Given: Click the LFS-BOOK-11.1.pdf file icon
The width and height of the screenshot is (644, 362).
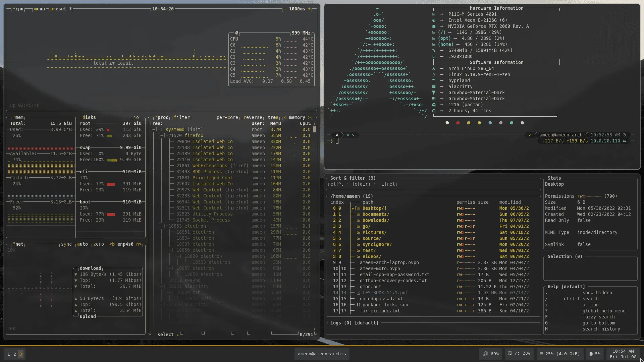Looking at the screenshot, I should [x=358, y=293].
